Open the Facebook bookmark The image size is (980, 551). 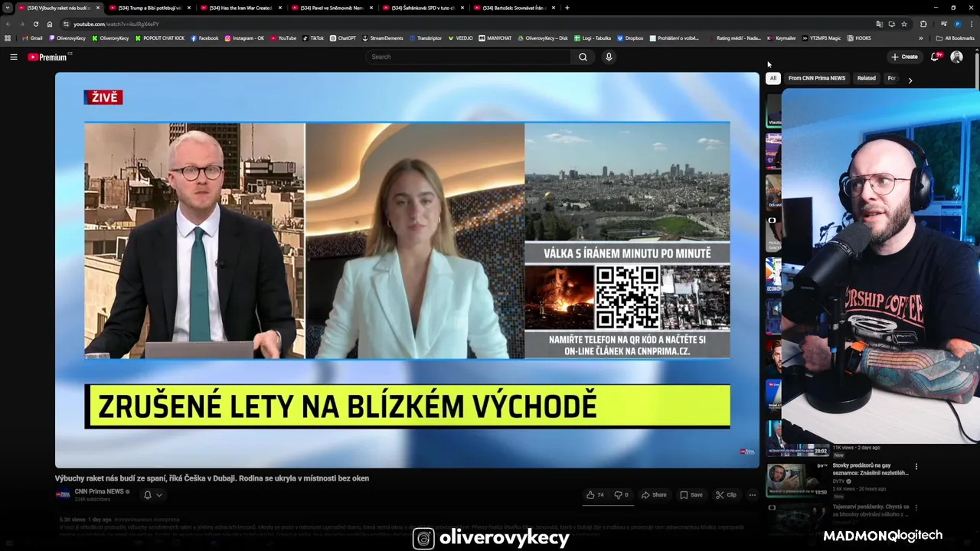(204, 37)
